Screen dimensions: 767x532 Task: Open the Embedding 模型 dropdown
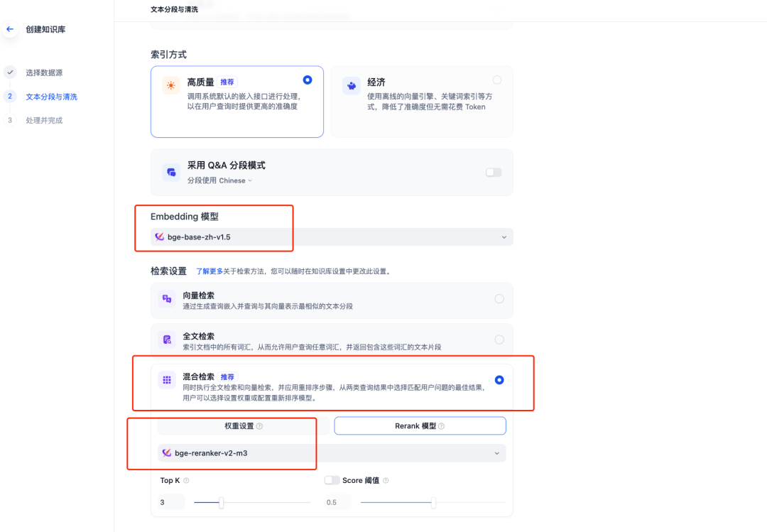[x=504, y=237]
